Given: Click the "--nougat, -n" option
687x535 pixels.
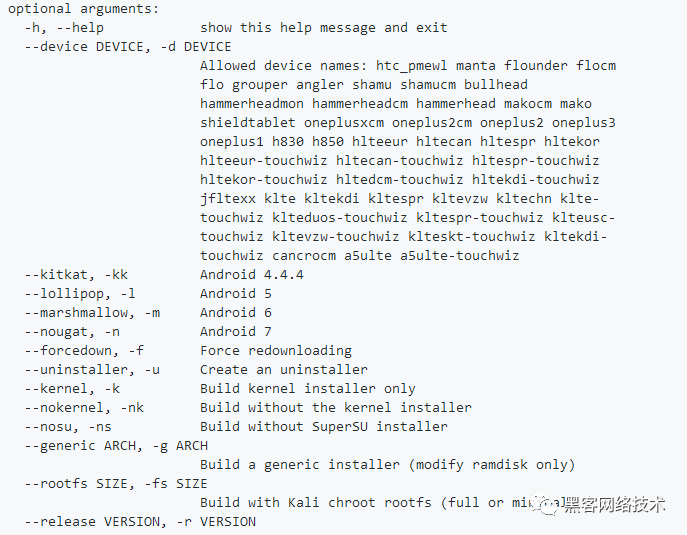Looking at the screenshot, I should [x=72, y=332].
